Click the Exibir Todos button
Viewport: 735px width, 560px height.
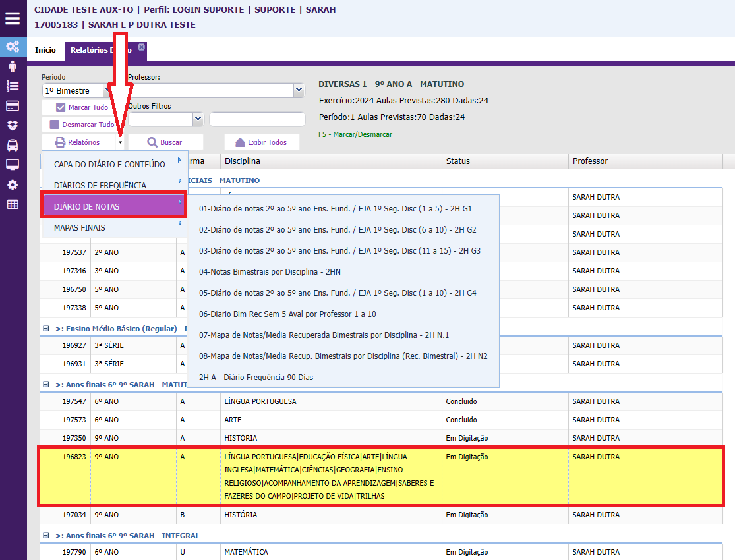tap(261, 142)
